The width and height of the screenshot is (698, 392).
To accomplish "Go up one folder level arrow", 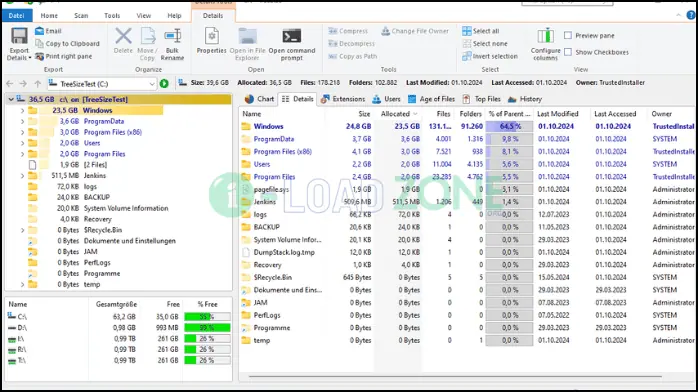I will (x=38, y=84).
